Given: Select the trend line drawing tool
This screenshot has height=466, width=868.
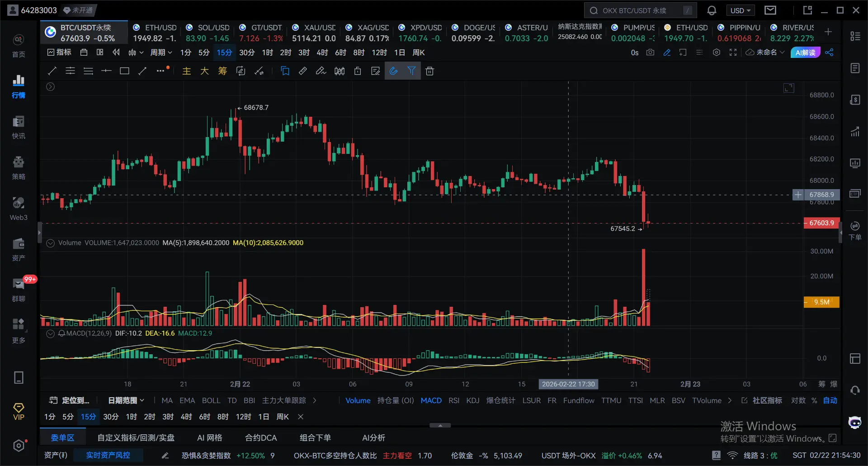Looking at the screenshot, I should [52, 71].
